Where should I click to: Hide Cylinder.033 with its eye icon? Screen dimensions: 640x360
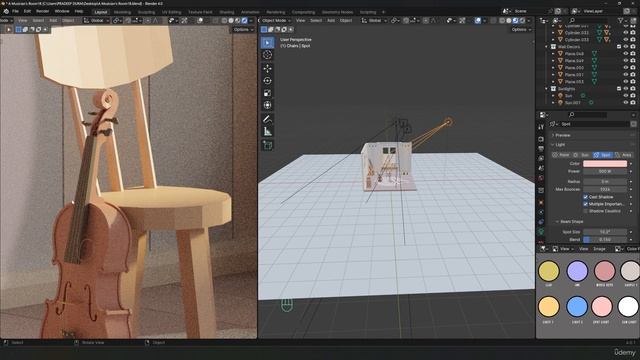pos(626,40)
